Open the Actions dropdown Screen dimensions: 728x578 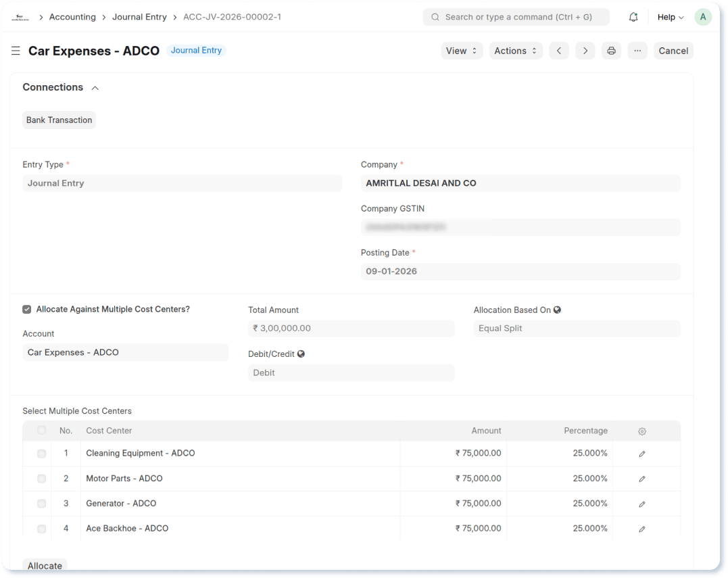coord(515,50)
